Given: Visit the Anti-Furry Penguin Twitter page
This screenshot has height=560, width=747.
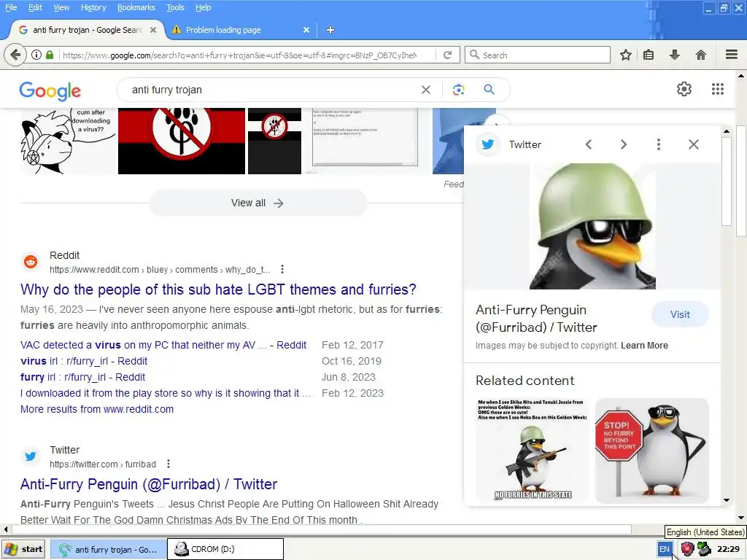Looking at the screenshot, I should pyautogui.click(x=680, y=314).
